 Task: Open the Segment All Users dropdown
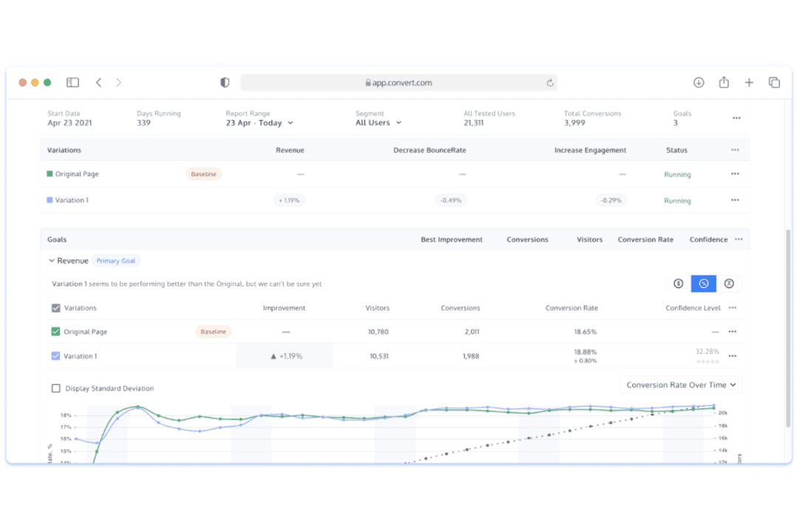point(378,123)
